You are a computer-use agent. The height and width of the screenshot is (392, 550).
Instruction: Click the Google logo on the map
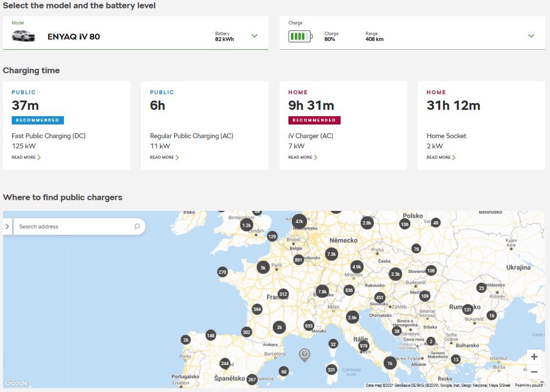coord(17,383)
